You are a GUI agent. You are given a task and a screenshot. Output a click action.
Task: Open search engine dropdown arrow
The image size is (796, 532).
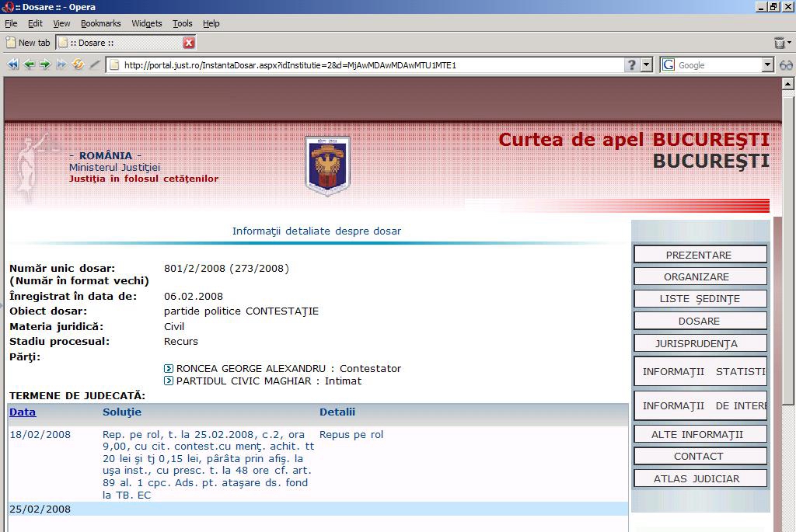[x=767, y=65]
